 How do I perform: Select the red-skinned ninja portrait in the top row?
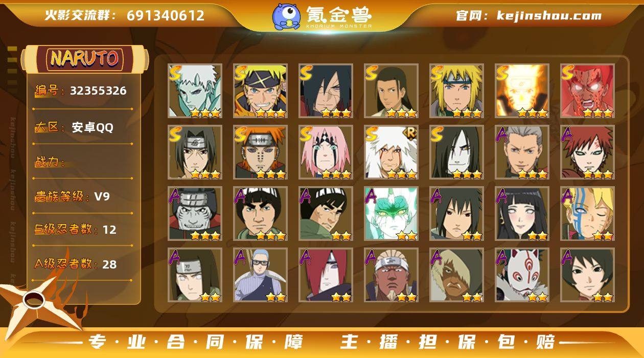pos(587,91)
